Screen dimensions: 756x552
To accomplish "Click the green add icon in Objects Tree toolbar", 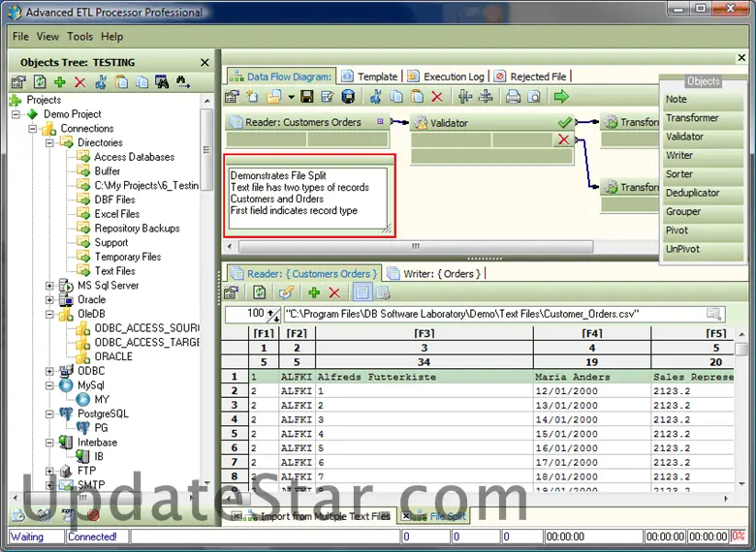I will tap(60, 82).
